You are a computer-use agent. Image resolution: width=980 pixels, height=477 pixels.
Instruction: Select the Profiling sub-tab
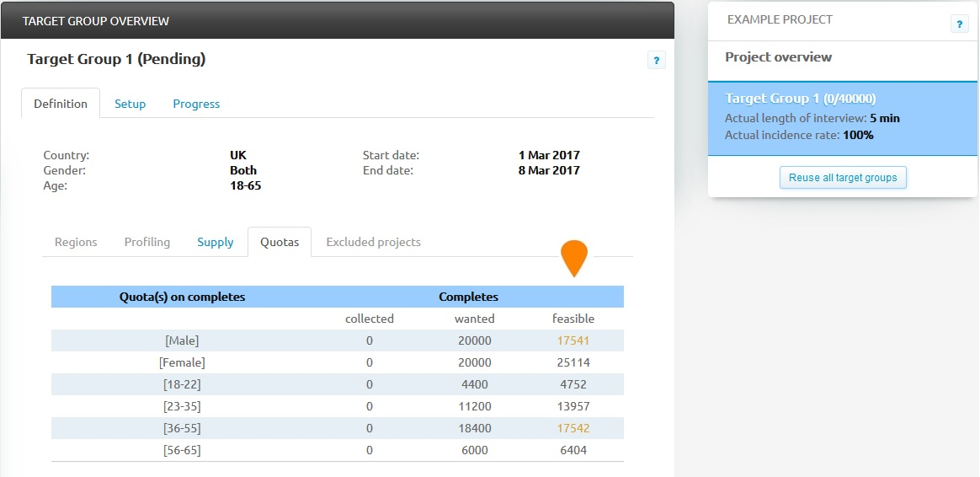click(147, 242)
